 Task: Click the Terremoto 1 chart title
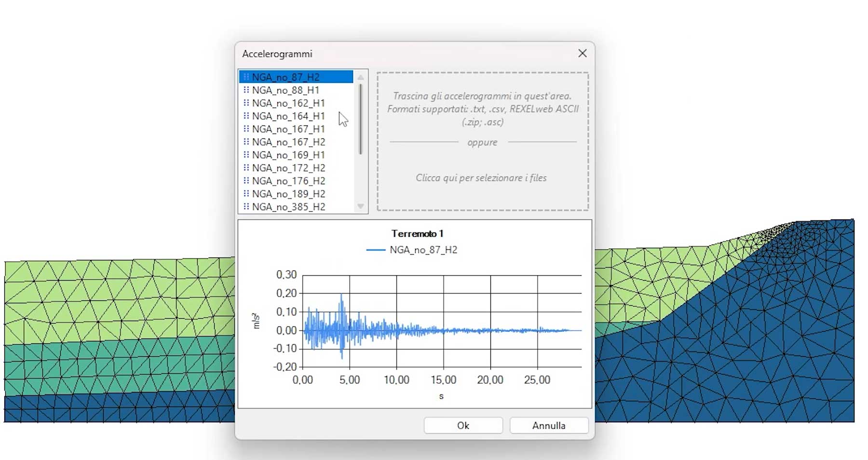417,234
